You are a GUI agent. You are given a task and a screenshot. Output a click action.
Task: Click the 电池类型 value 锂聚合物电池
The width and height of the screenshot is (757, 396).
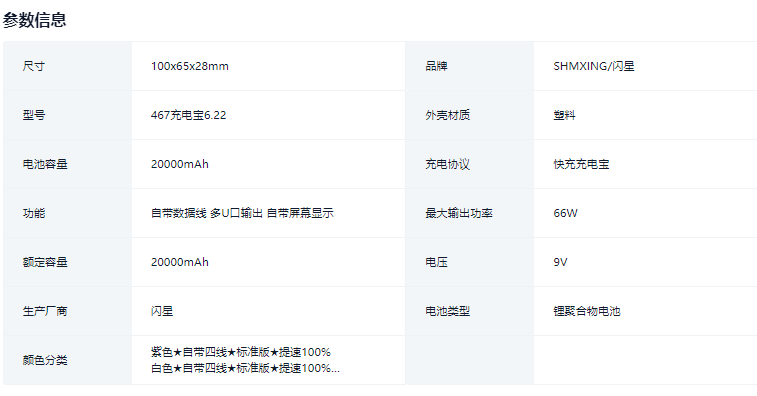587,311
